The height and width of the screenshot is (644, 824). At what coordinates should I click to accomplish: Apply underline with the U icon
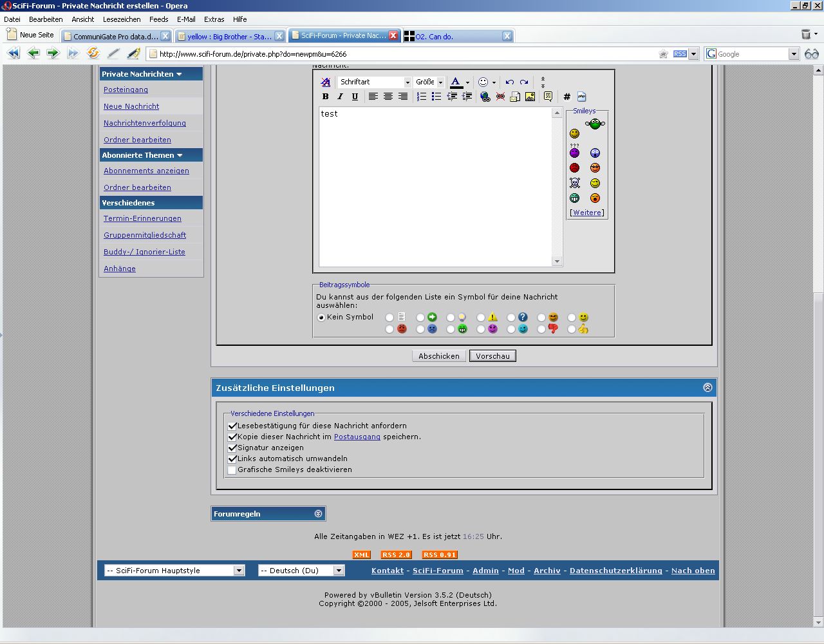coord(355,97)
